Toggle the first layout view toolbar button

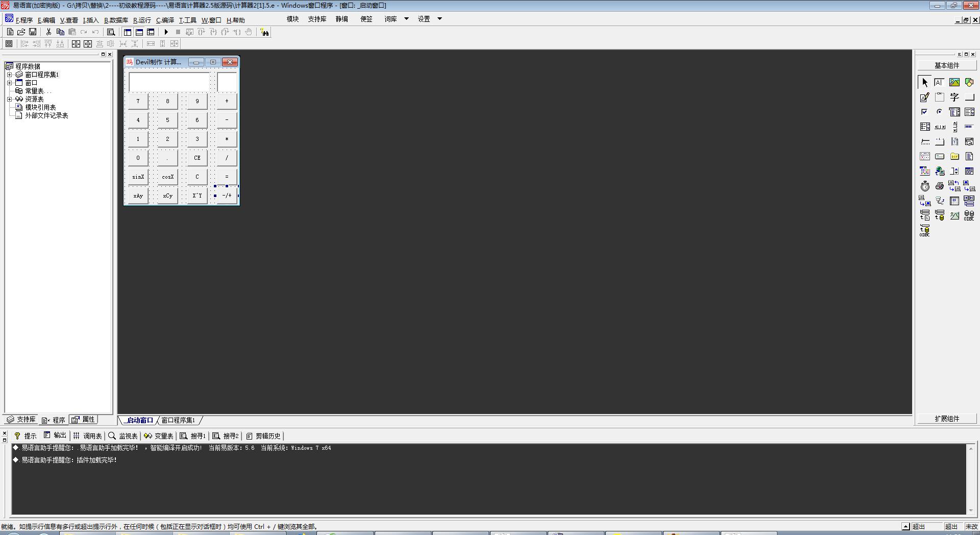(128, 32)
